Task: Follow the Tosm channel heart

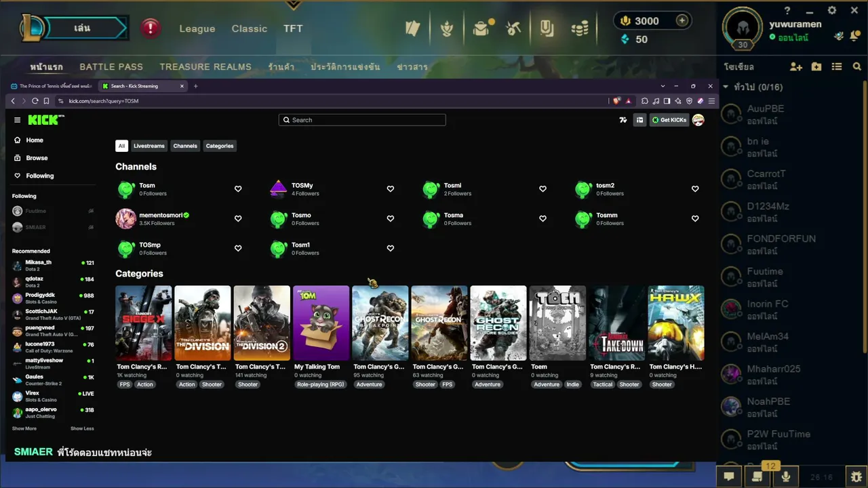Action: (238, 189)
